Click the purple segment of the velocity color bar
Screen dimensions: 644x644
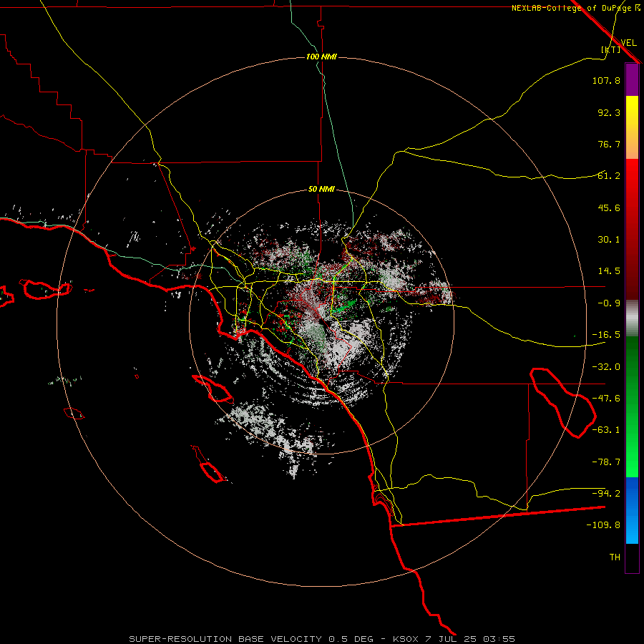(x=632, y=80)
